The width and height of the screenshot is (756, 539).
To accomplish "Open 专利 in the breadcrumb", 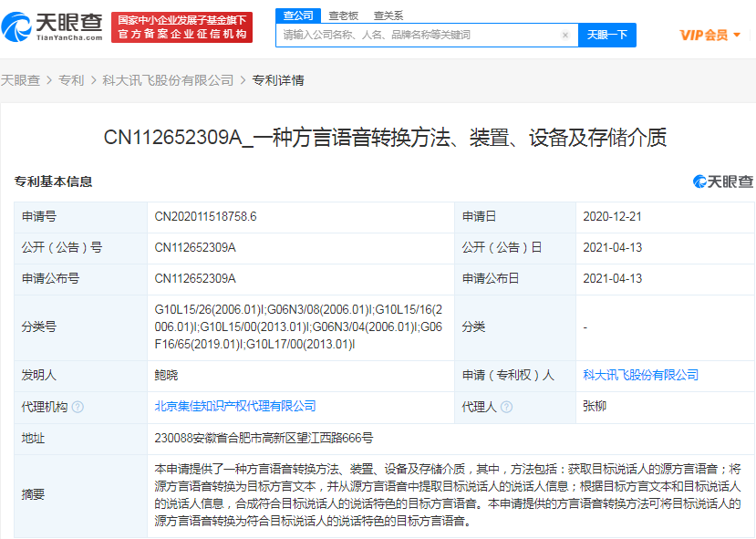I will (x=70, y=80).
